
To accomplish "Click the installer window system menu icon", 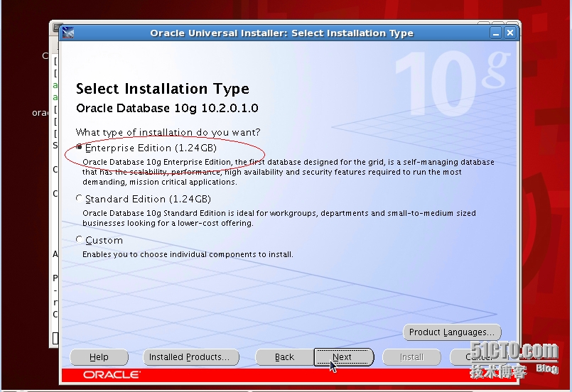I will (68, 33).
